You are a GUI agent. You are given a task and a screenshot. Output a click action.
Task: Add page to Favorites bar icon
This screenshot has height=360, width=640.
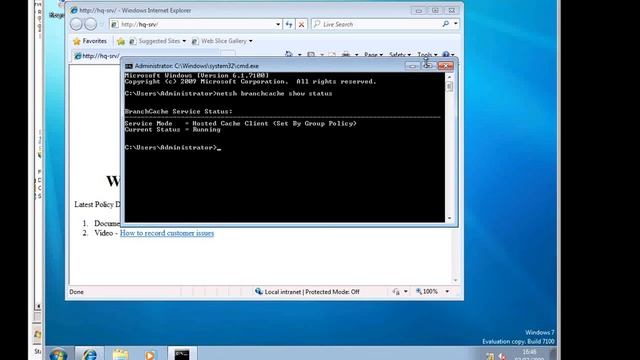pyautogui.click(x=120, y=41)
